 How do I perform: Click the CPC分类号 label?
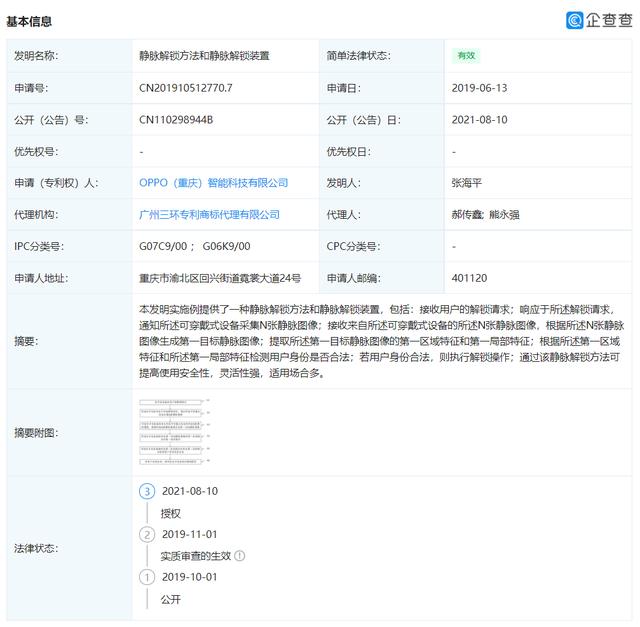pos(353,246)
